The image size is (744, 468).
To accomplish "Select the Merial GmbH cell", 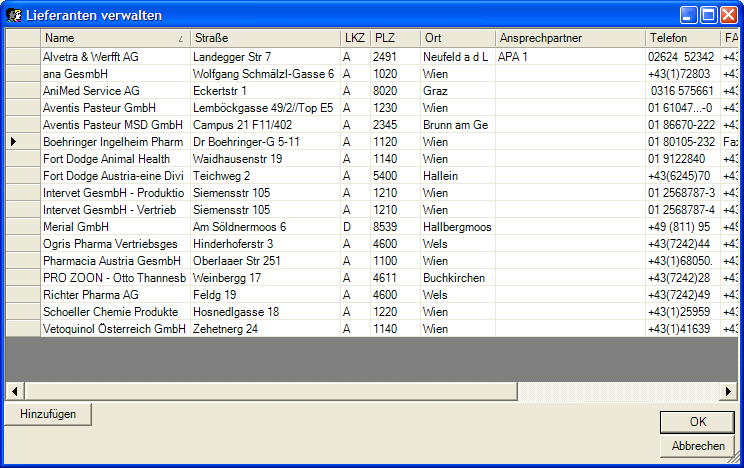I will [x=115, y=227].
